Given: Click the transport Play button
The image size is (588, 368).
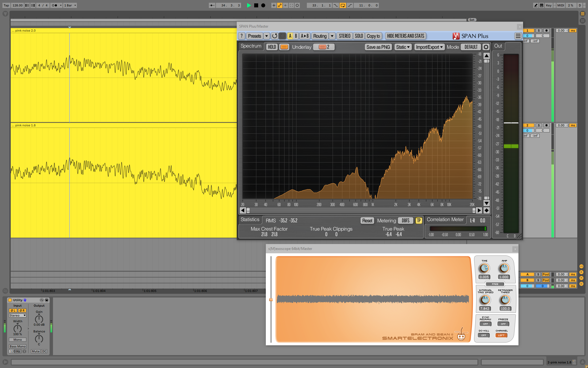Looking at the screenshot, I should pyautogui.click(x=249, y=5).
